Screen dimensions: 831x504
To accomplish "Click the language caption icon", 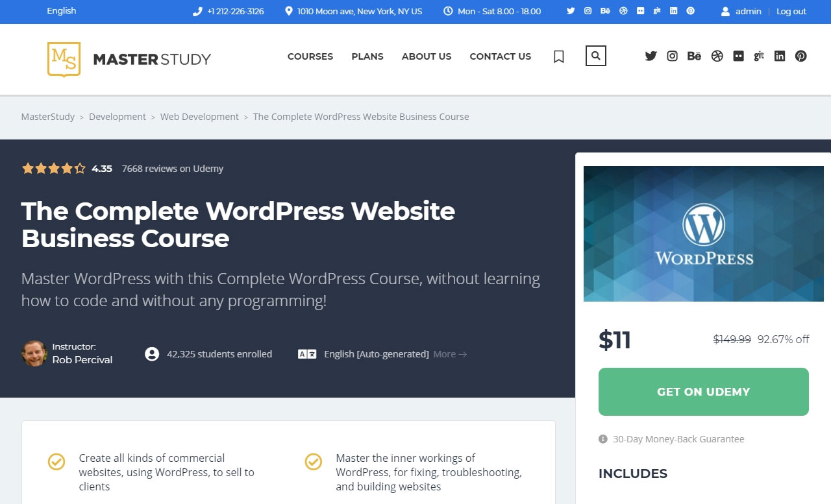I will (307, 354).
